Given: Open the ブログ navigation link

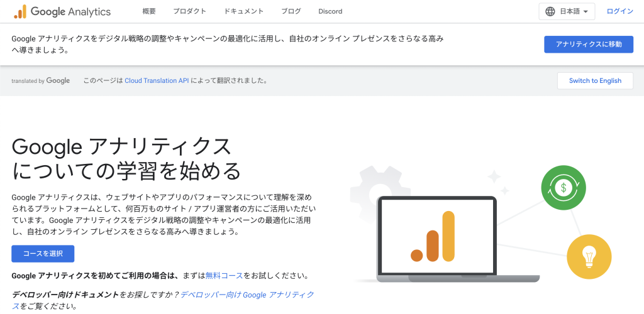Looking at the screenshot, I should point(291,11).
